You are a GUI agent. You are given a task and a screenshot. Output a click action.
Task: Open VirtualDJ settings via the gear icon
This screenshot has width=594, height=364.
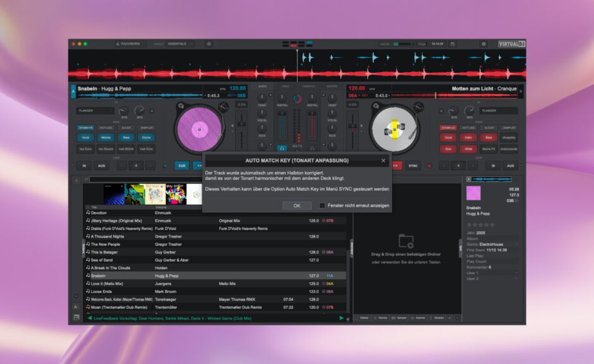[x=482, y=44]
